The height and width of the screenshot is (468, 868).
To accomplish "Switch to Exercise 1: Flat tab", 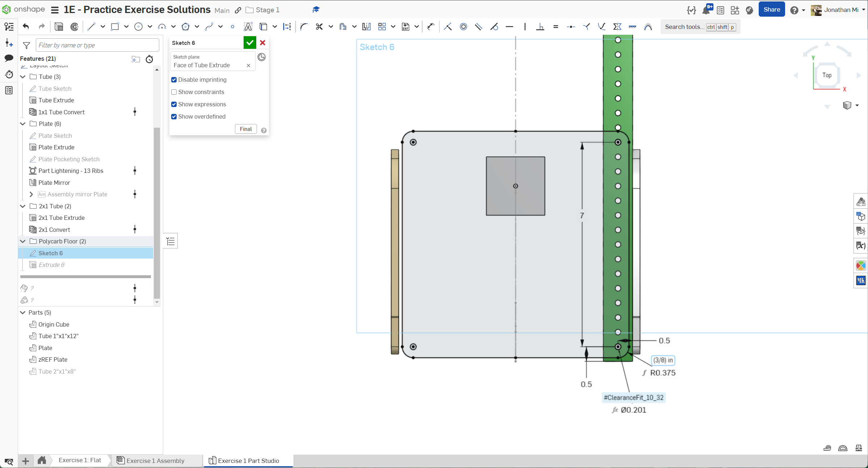I will click(x=80, y=460).
